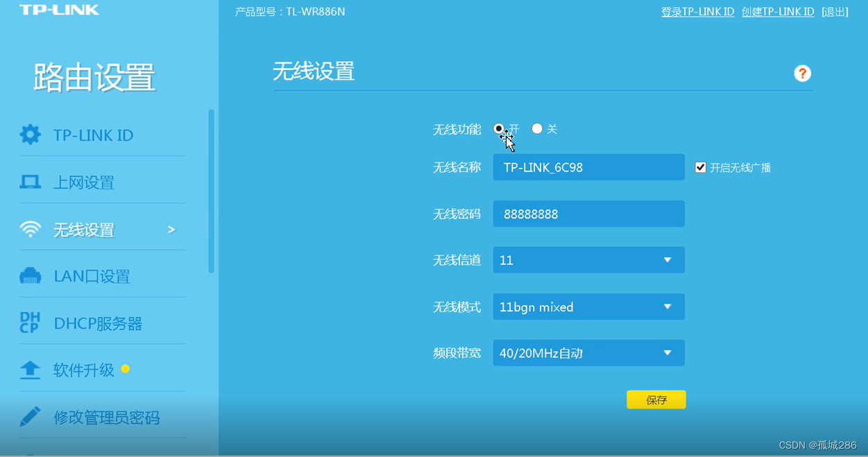Click the pencil icon for 修改管理员密码
Viewport: 868px width, 457px height.
click(30, 417)
